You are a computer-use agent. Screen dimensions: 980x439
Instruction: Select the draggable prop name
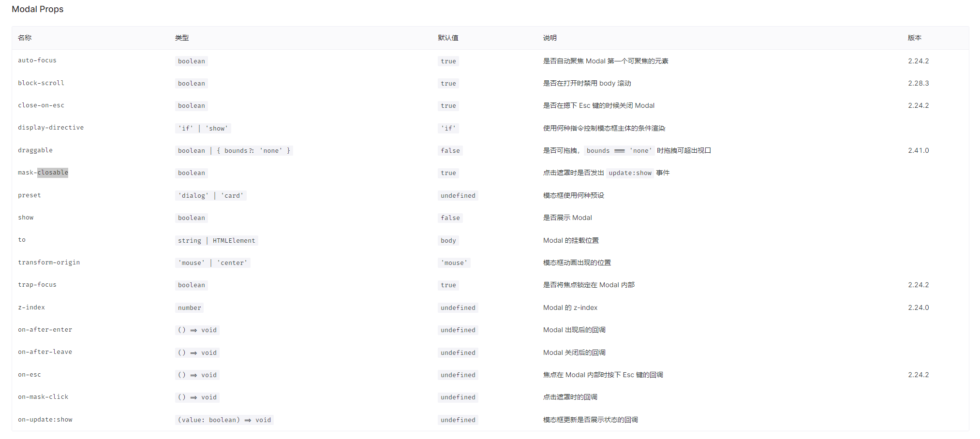coord(35,150)
